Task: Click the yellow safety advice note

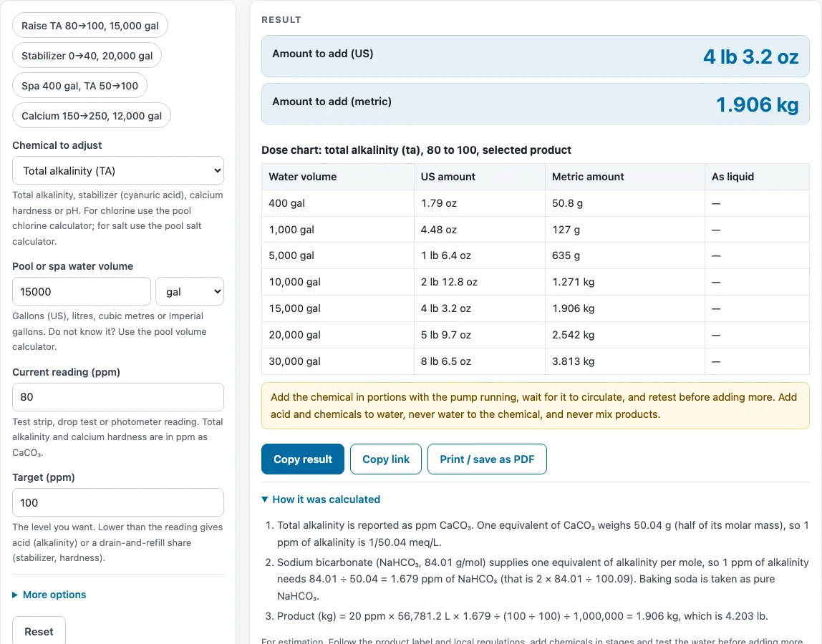Action: pos(536,406)
